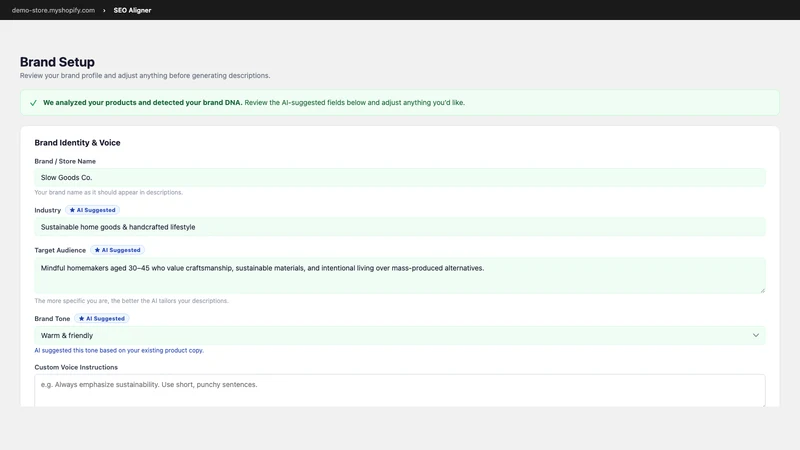
Task: Click the AI Suggested badge beside Industry
Action: pyautogui.click(x=92, y=210)
